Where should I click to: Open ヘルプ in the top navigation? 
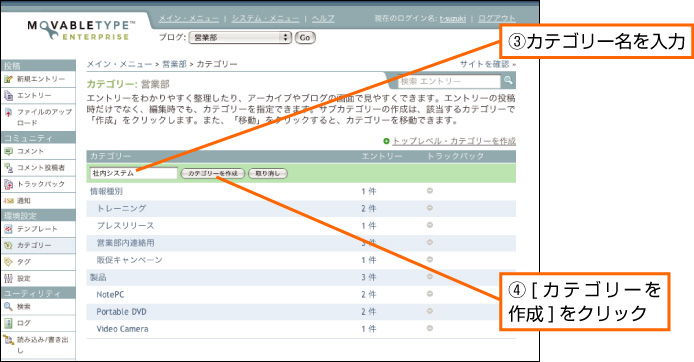323,19
